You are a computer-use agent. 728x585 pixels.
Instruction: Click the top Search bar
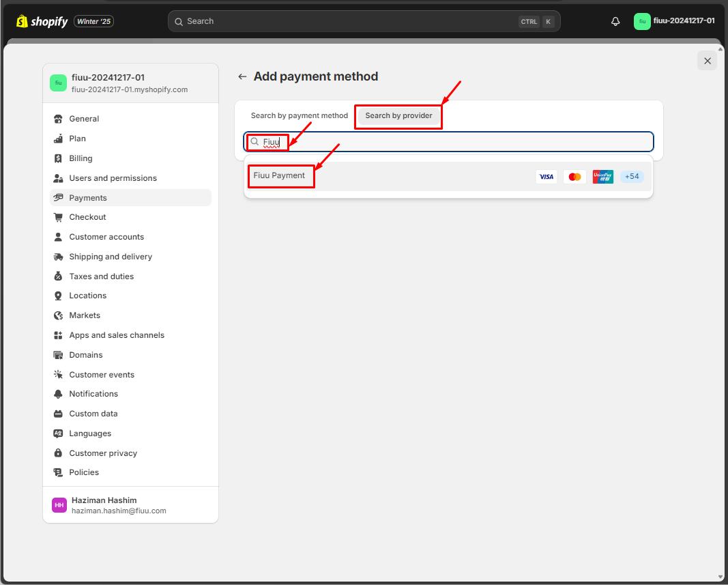364,21
